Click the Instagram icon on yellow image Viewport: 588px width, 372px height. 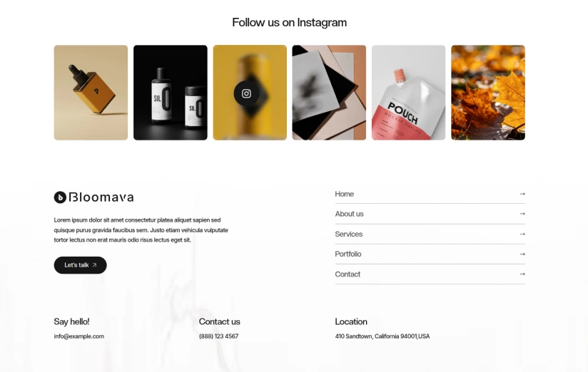coord(246,93)
